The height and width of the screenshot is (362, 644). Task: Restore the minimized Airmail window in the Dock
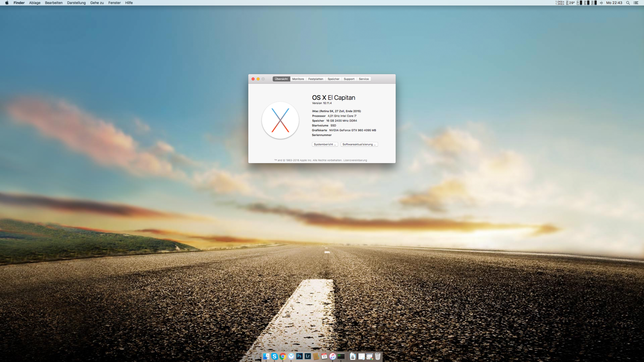tap(361, 356)
